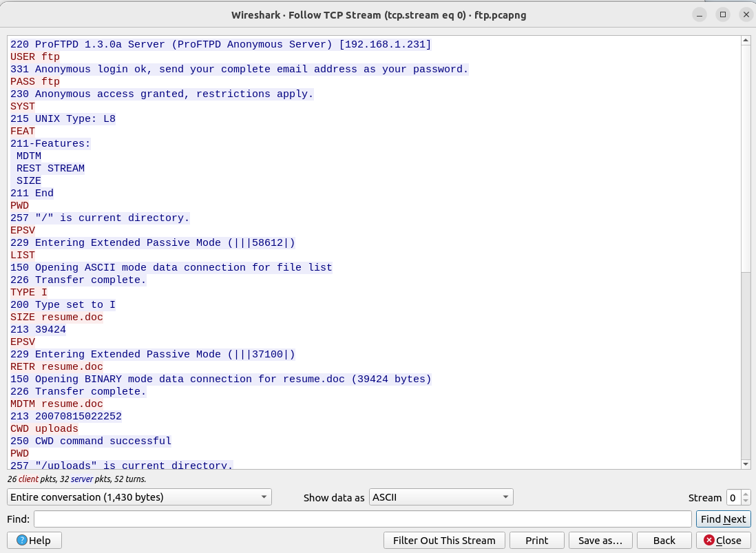Click the "331 Anonymous login ok" line
The image size is (756, 553).
point(239,69)
